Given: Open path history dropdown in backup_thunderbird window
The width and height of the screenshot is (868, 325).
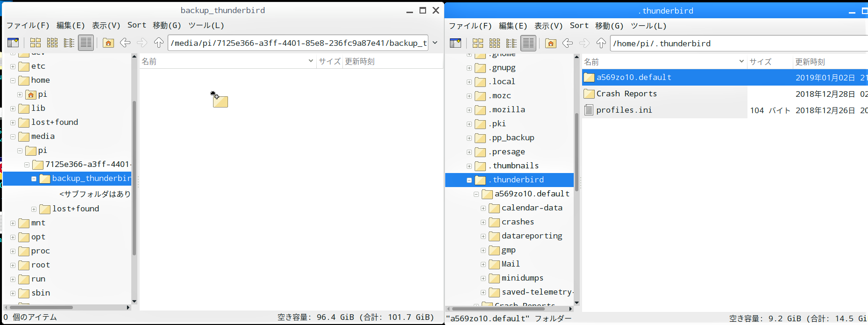Looking at the screenshot, I should click(435, 43).
